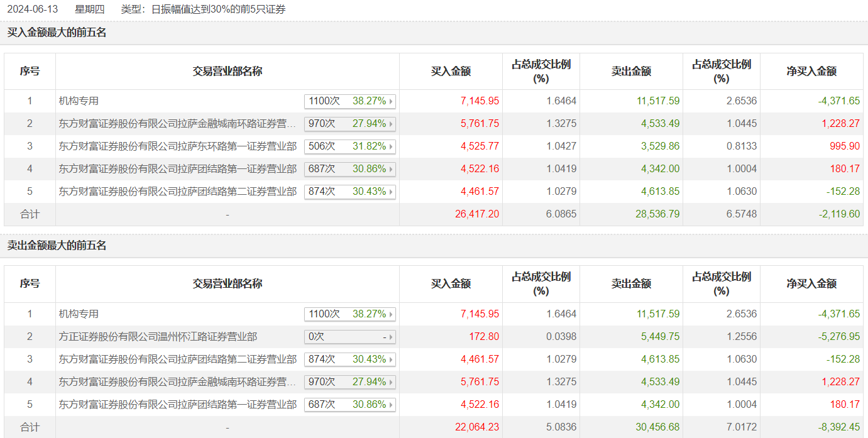The image size is (868, 438).
Task: Select the 买入金额最大的前五名 section title
Action: pyautogui.click(x=57, y=33)
